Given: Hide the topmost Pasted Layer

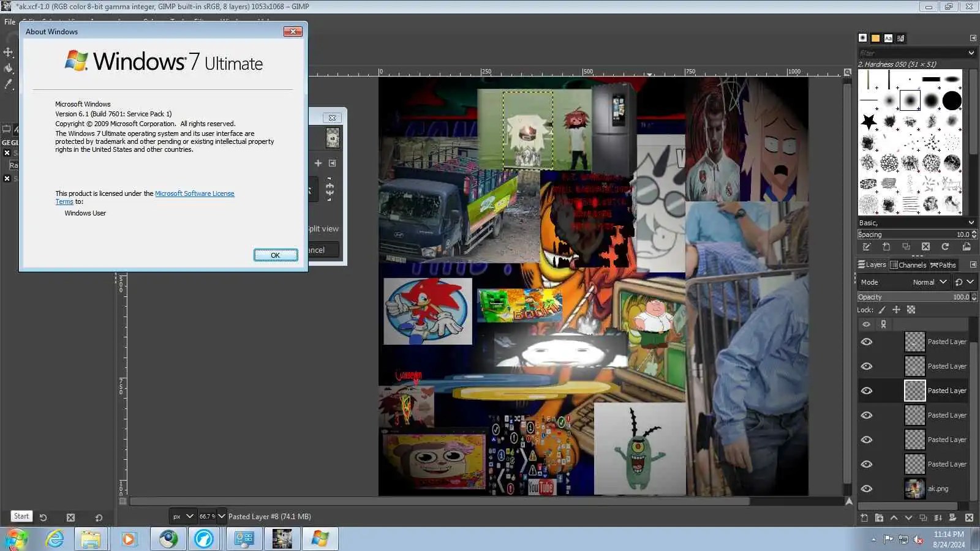Looking at the screenshot, I should [867, 342].
